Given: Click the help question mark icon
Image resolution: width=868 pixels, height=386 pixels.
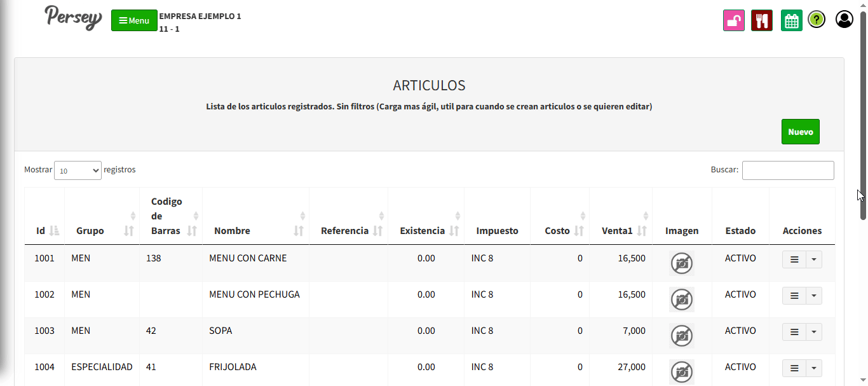Looking at the screenshot, I should [817, 20].
